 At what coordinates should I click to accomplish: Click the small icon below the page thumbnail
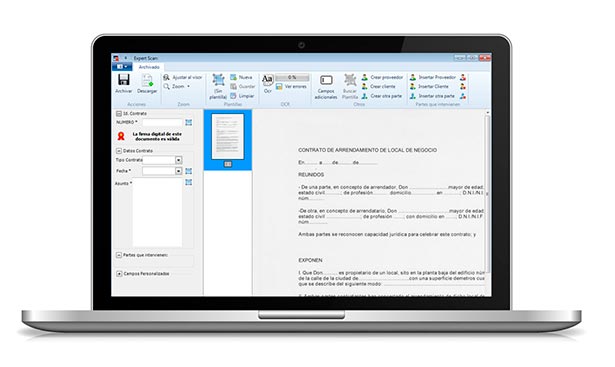click(227, 164)
